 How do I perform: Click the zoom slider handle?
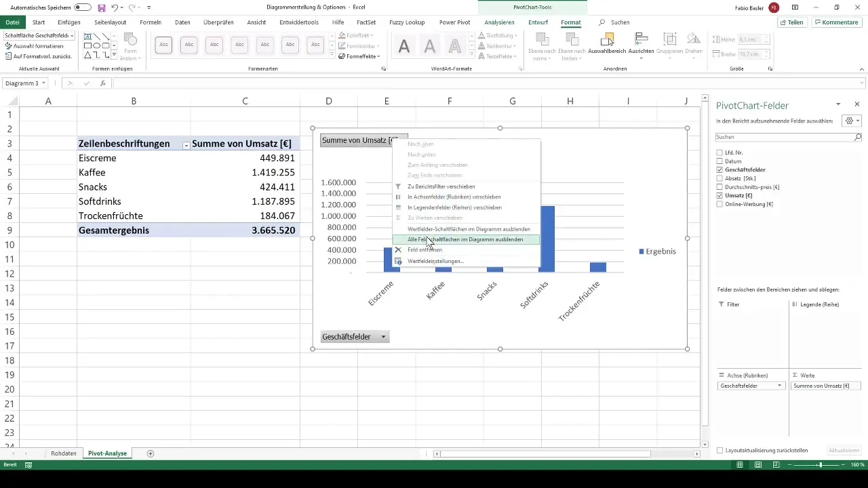(x=820, y=465)
